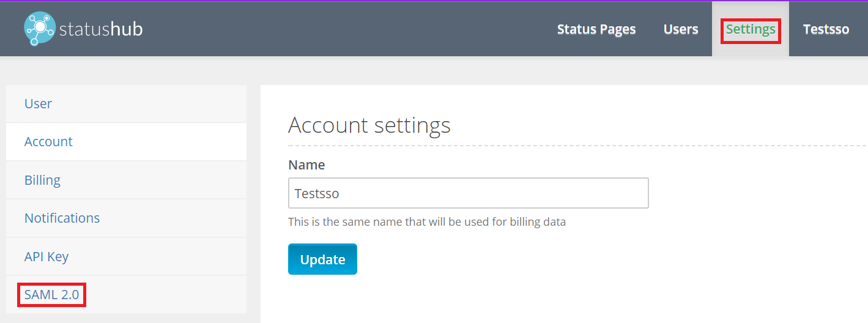Click the statushub circular network logo icon
Screen dimensions: 868x323
(40, 29)
